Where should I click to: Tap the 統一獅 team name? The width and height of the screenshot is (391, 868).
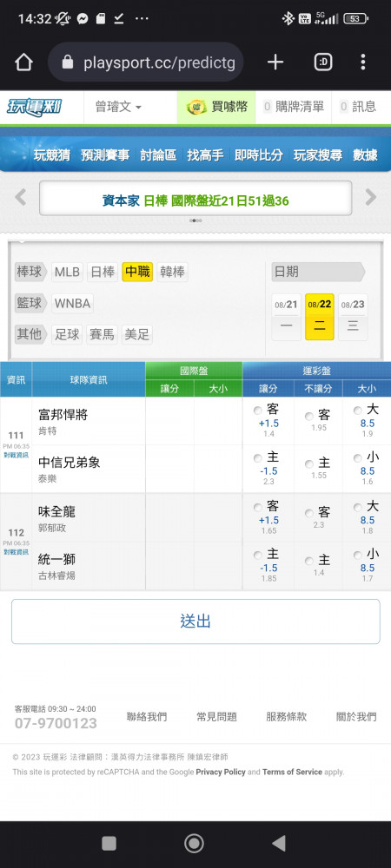(57, 559)
